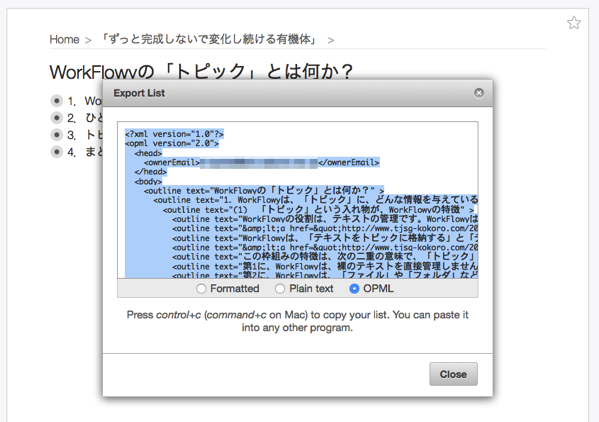The image size is (599, 422).
Task: Click the </head> closing tag line
Action: pyautogui.click(x=151, y=172)
